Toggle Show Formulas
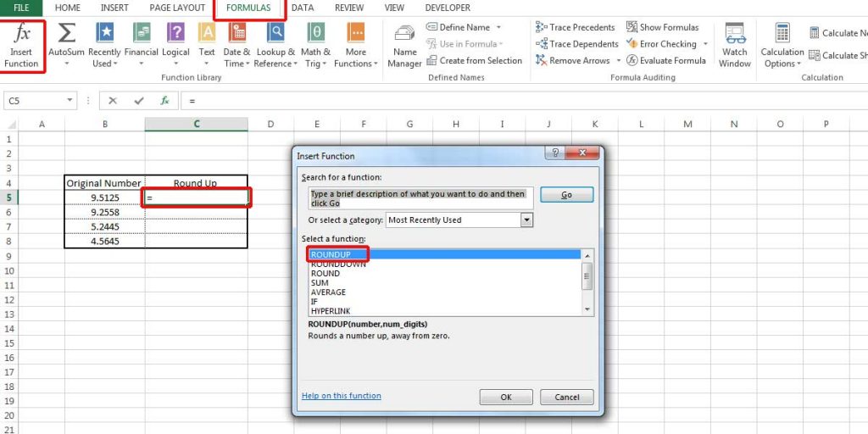 tap(663, 27)
